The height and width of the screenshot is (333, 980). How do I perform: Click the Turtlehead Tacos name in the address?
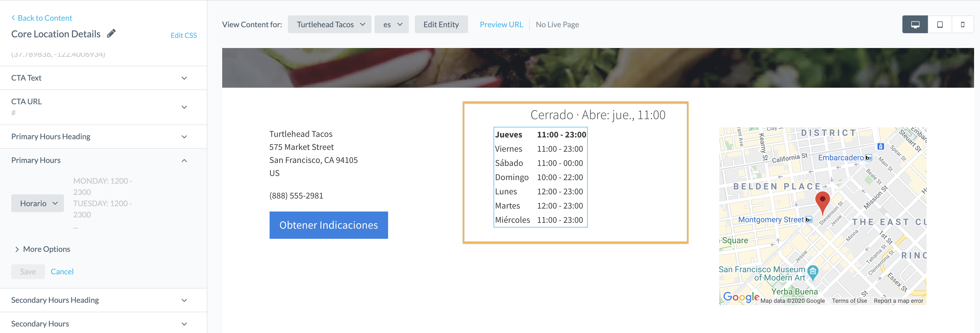tap(300, 134)
